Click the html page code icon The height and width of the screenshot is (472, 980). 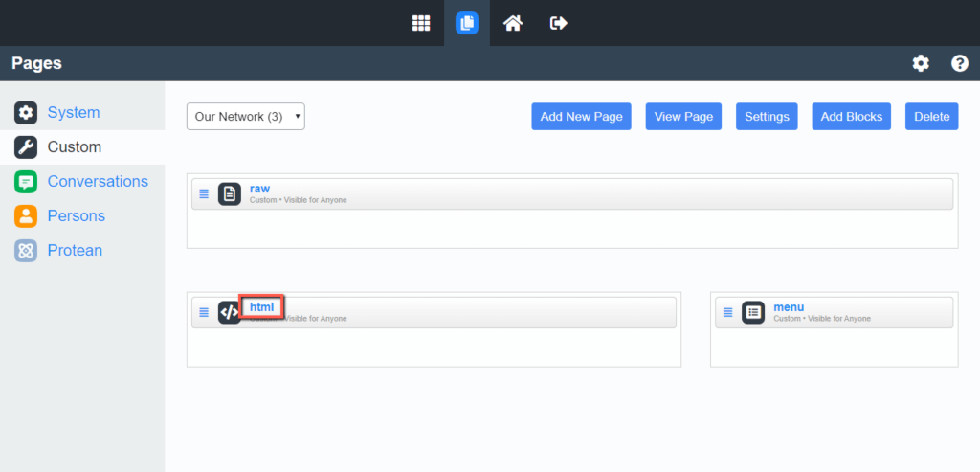229,312
